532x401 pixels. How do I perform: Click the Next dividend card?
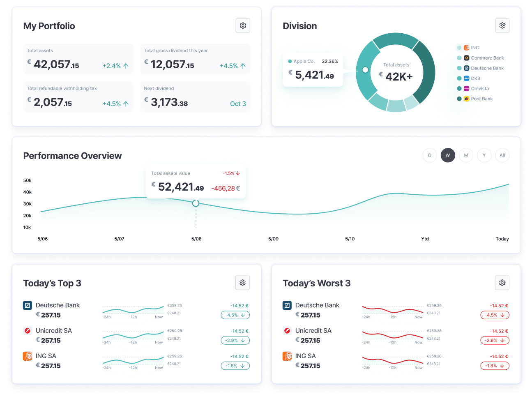[x=195, y=97]
